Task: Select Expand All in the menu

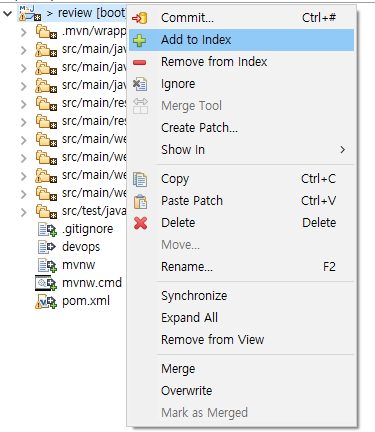Action: [x=189, y=318]
